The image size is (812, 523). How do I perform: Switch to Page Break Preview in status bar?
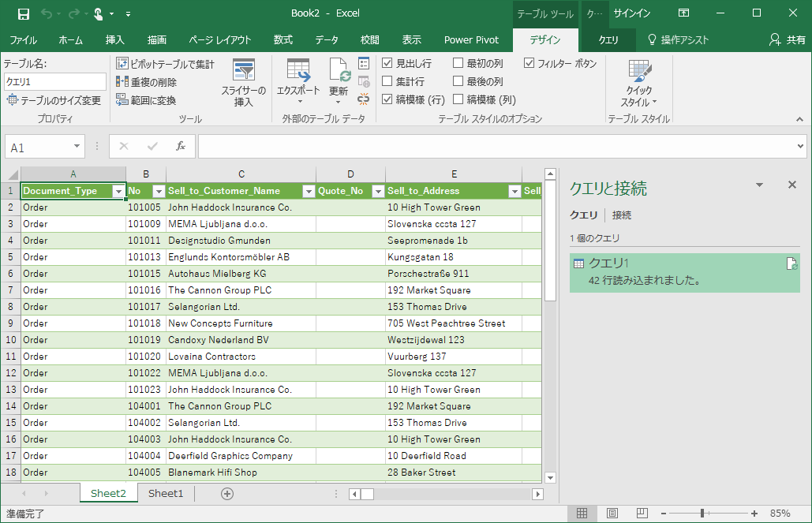pos(642,513)
